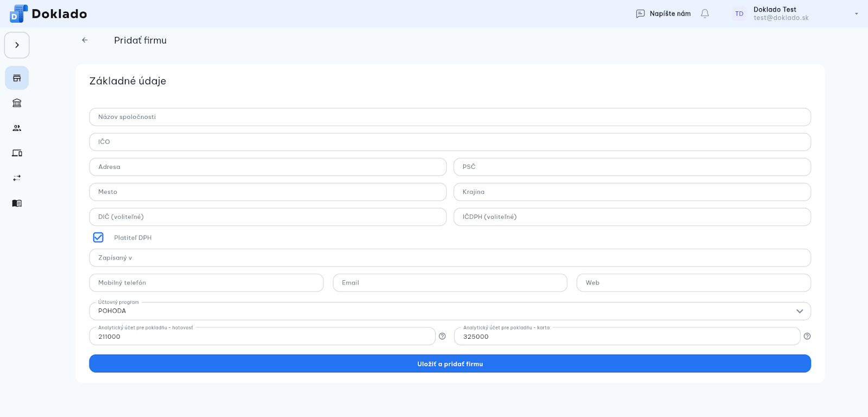Show help for the hotovosť analytický účet

(442, 336)
